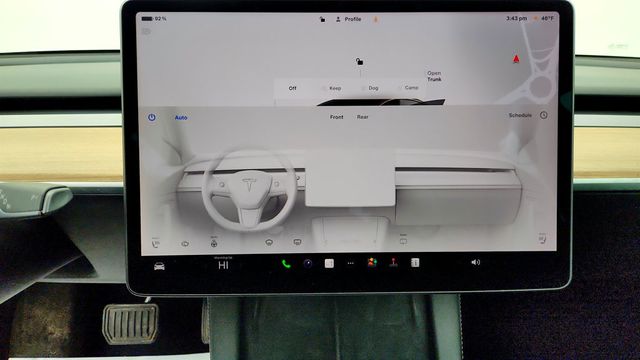Open the green Phone app

tap(286, 264)
